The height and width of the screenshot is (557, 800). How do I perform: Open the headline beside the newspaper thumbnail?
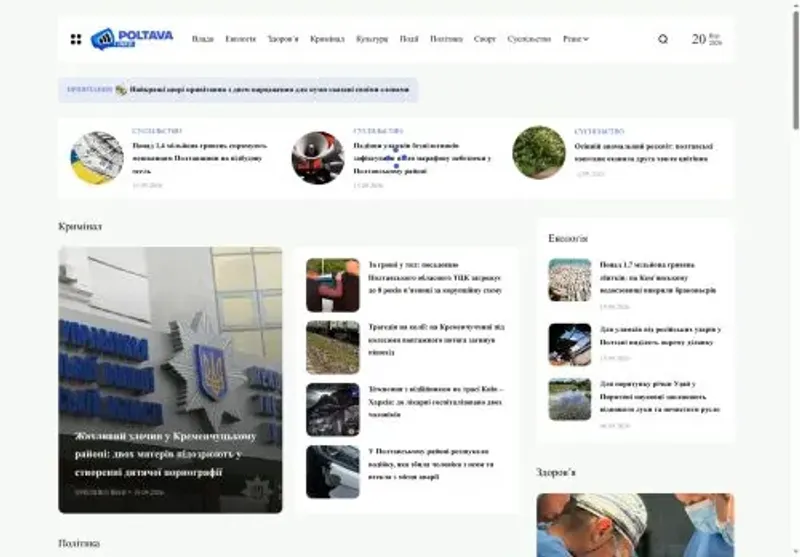(199, 158)
